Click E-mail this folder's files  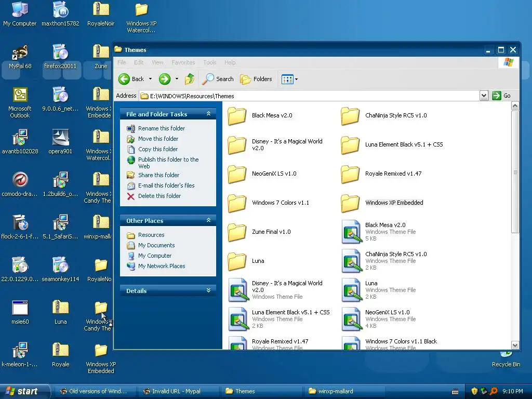click(166, 185)
